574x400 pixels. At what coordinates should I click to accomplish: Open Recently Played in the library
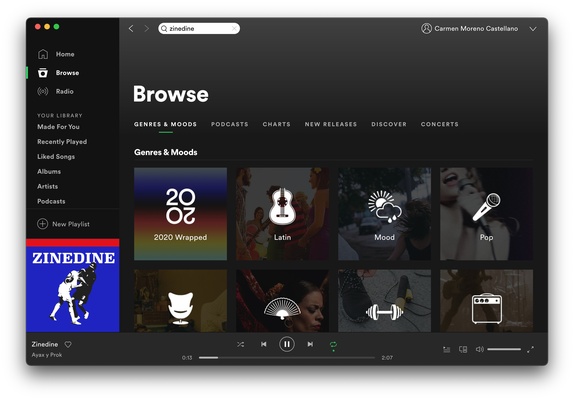tap(62, 142)
